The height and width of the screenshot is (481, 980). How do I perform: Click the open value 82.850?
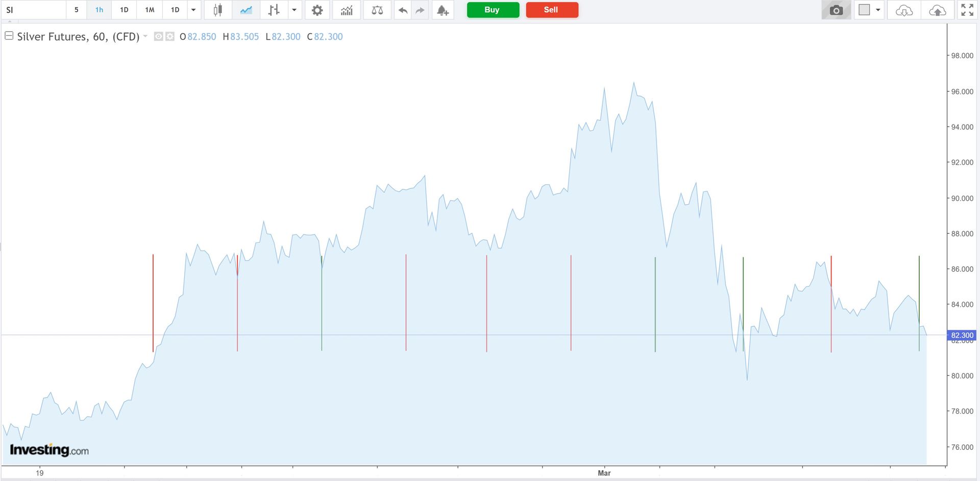(x=202, y=37)
